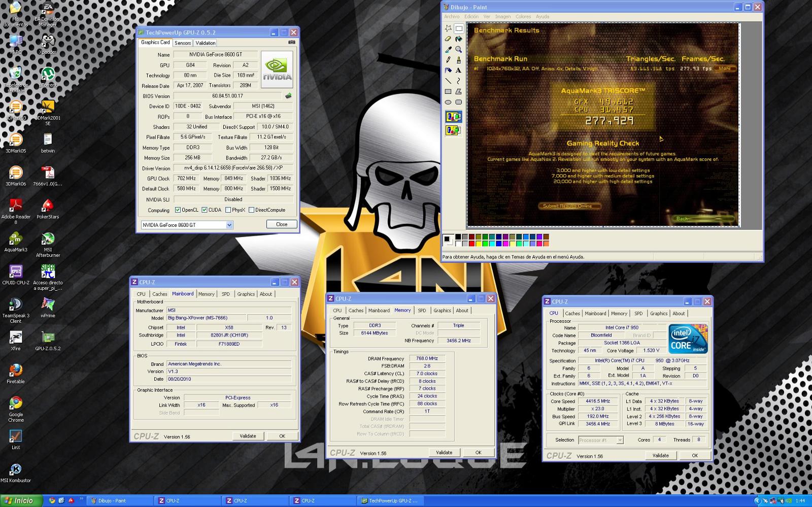Open the NVIDIA GeForce 8600 GT dropdown
Image resolution: width=812 pixels, height=507 pixels.
(187, 225)
